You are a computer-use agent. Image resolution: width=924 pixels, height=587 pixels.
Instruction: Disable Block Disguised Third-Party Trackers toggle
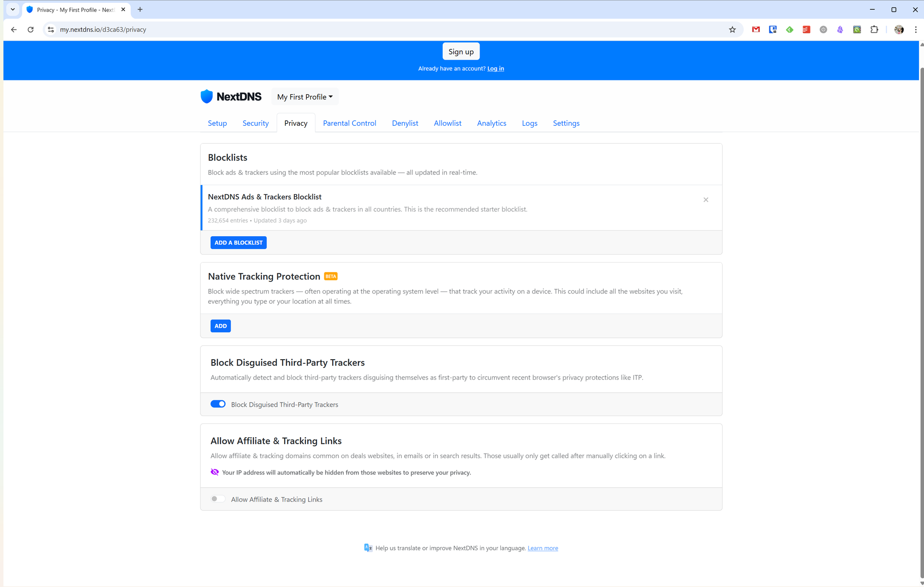coord(218,404)
